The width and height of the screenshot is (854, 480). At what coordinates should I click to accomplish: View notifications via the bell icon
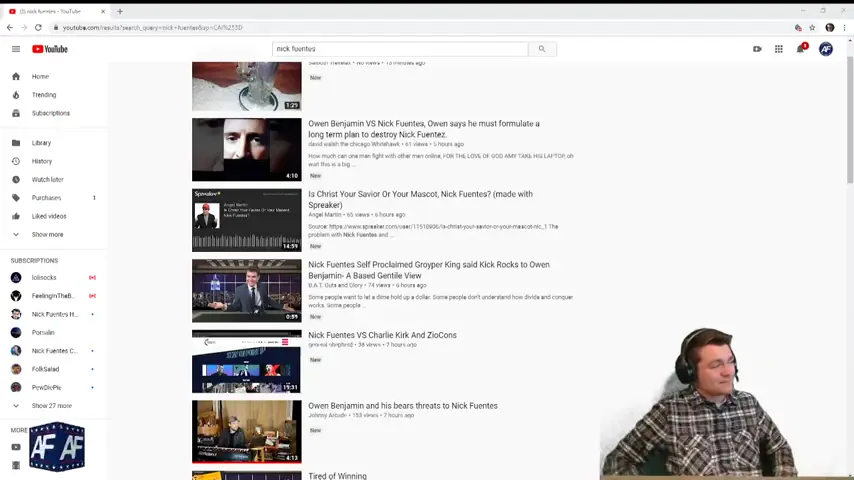800,49
